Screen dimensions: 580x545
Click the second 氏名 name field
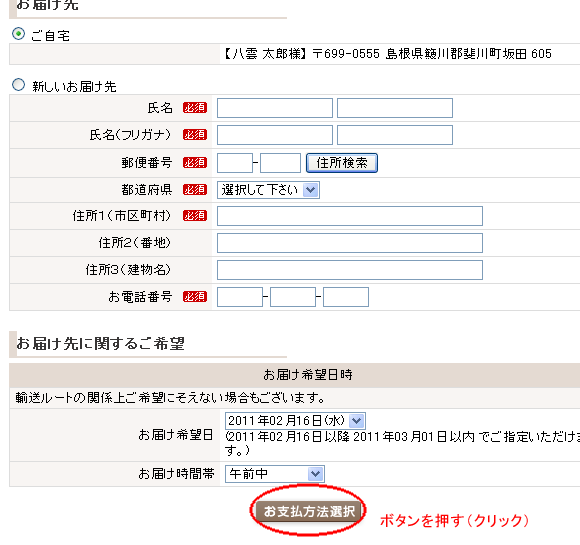[395, 108]
